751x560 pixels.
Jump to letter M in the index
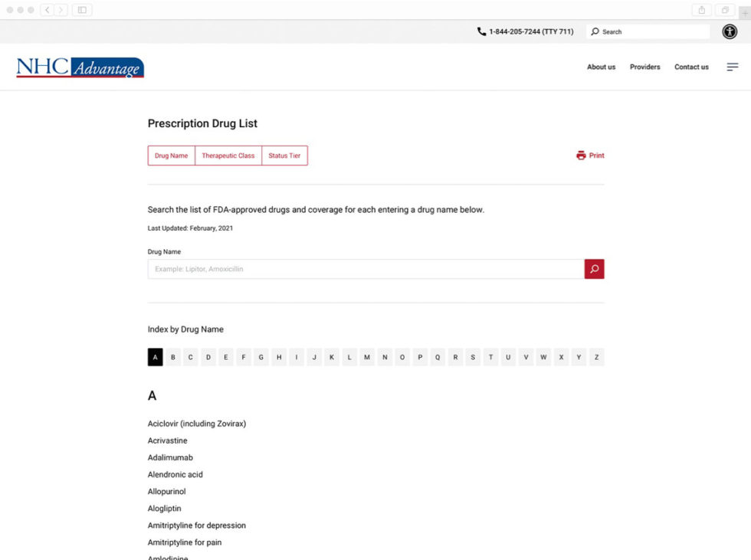click(367, 357)
